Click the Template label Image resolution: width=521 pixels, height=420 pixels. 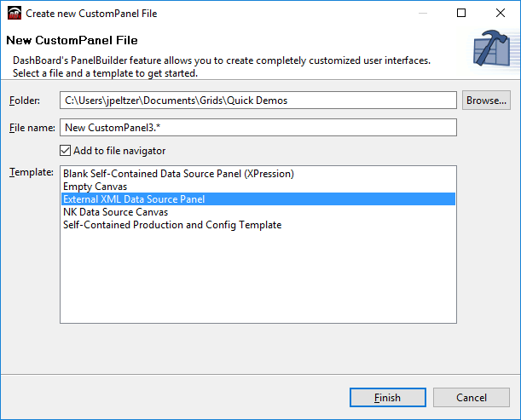coord(31,172)
